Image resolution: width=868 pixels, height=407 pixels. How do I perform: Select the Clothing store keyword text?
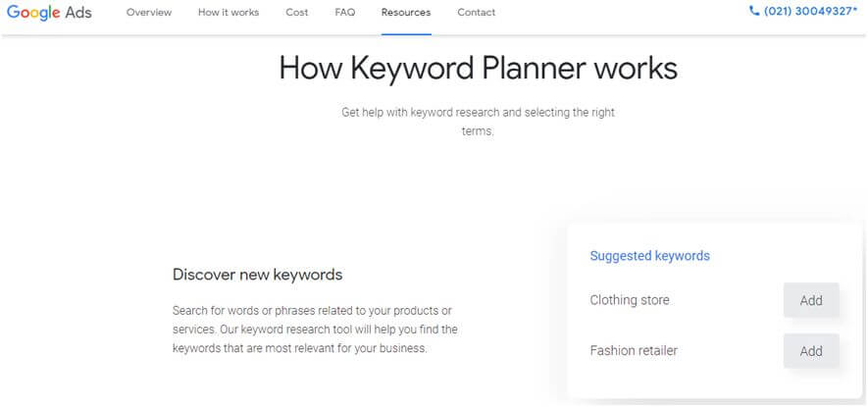(630, 300)
